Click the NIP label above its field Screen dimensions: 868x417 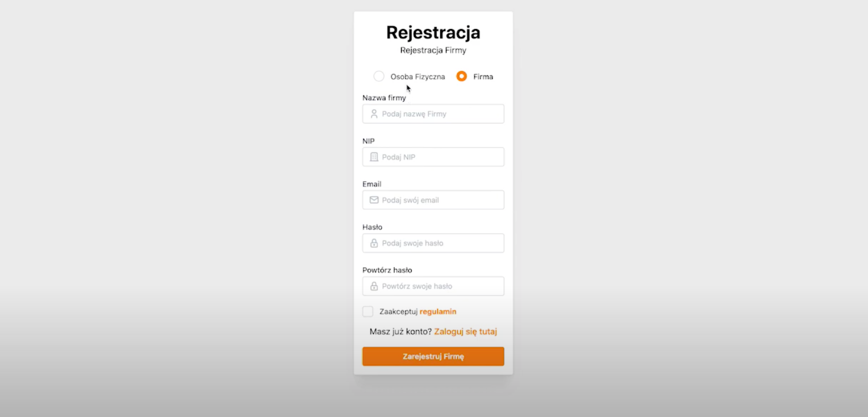pos(369,141)
